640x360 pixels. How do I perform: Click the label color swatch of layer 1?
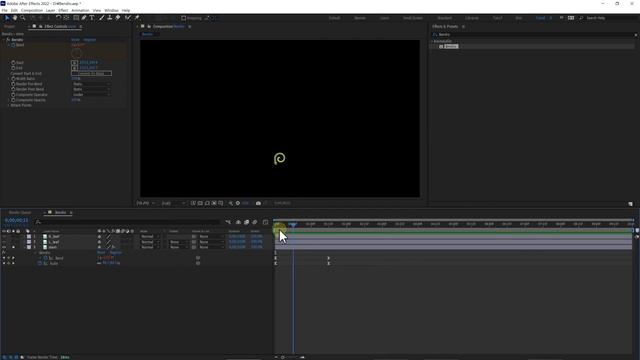(29, 237)
